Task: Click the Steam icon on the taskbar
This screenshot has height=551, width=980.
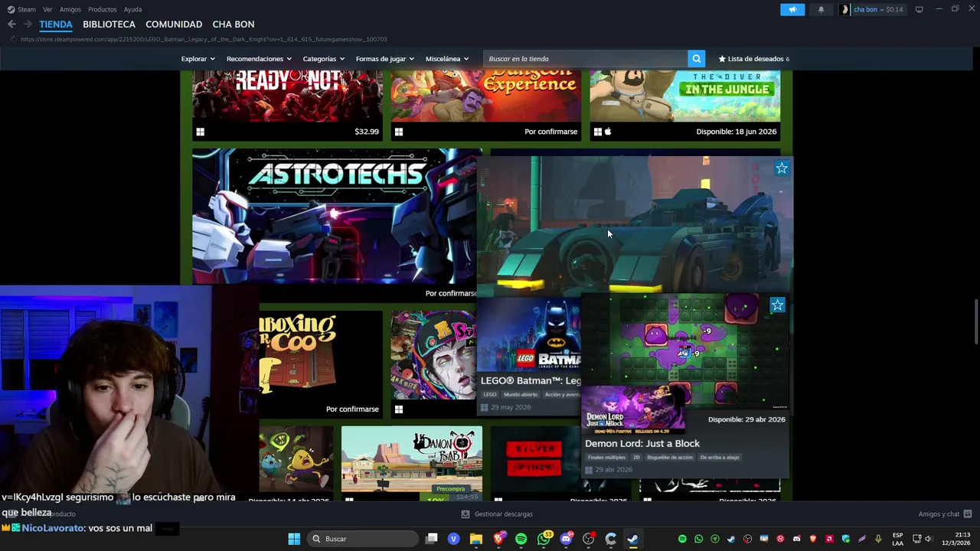Action: tap(632, 539)
